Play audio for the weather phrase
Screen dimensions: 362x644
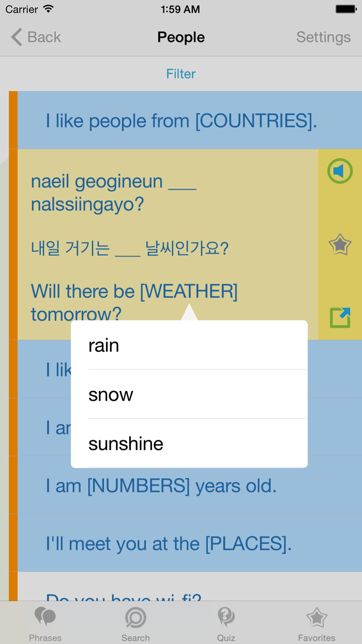coord(340,171)
